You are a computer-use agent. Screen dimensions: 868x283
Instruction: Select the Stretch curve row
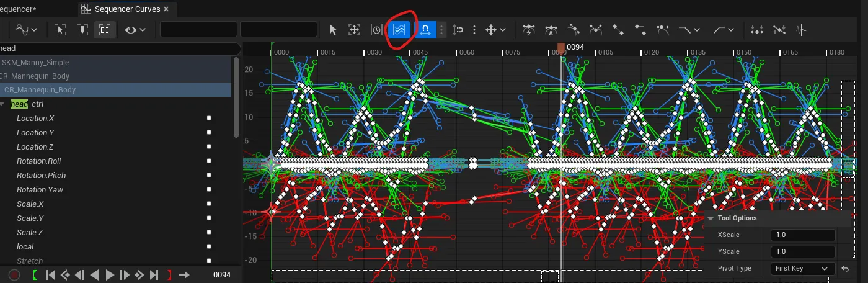[x=115, y=261]
